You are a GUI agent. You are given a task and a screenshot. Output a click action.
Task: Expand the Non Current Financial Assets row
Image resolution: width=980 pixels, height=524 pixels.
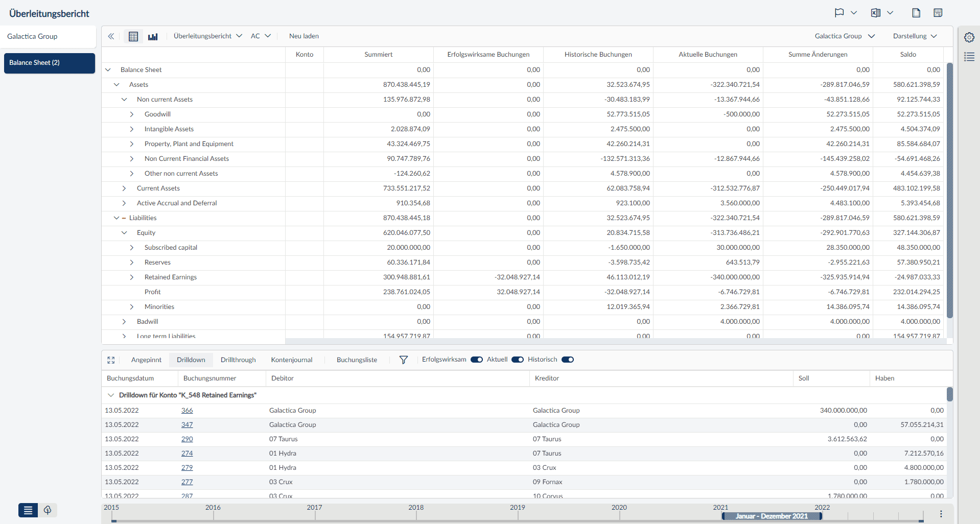132,159
